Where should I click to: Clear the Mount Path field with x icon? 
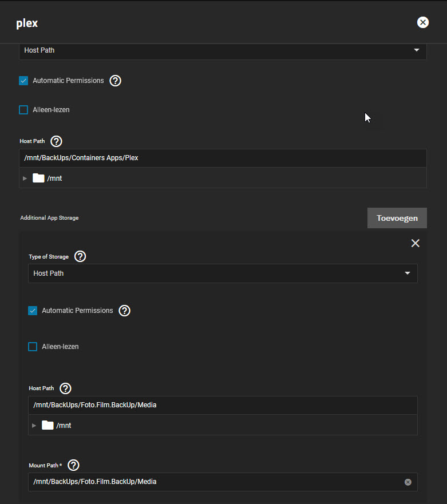pyautogui.click(x=408, y=482)
